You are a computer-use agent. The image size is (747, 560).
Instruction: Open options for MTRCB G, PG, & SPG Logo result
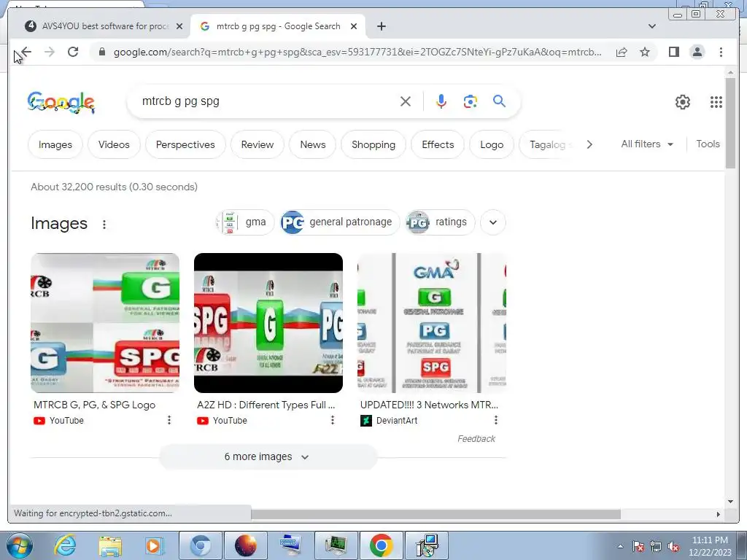pyautogui.click(x=169, y=420)
